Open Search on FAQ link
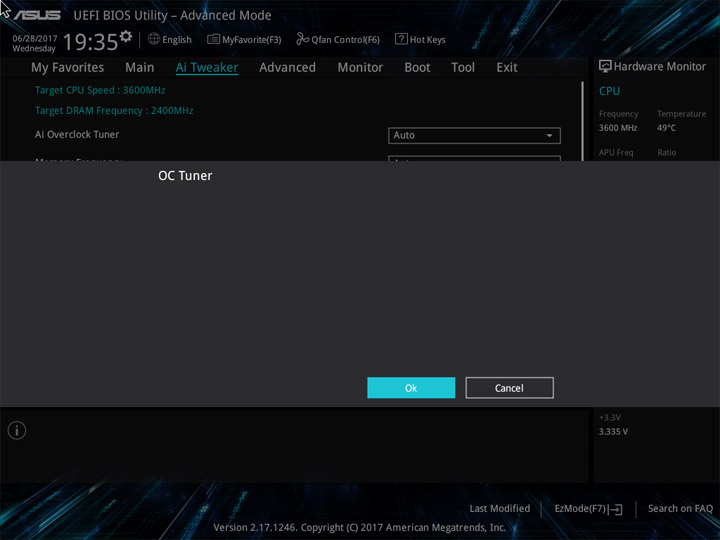The image size is (720, 540). [x=680, y=509]
